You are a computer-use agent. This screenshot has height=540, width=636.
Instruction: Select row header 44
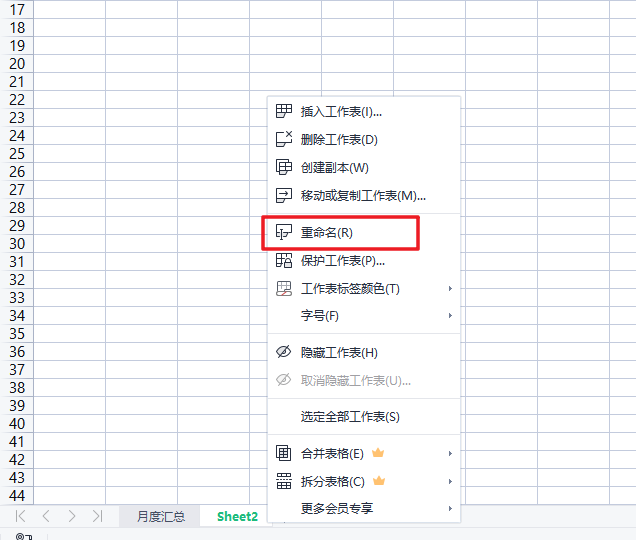[17, 495]
